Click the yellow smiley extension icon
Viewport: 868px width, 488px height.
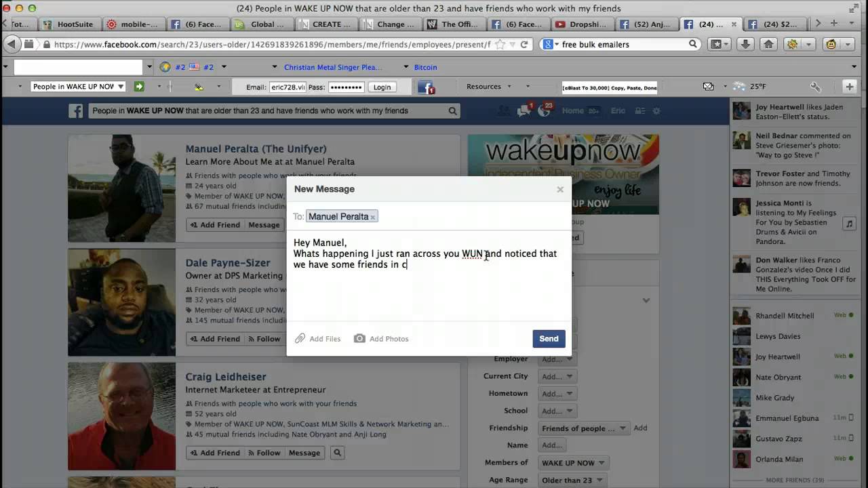[x=831, y=44]
